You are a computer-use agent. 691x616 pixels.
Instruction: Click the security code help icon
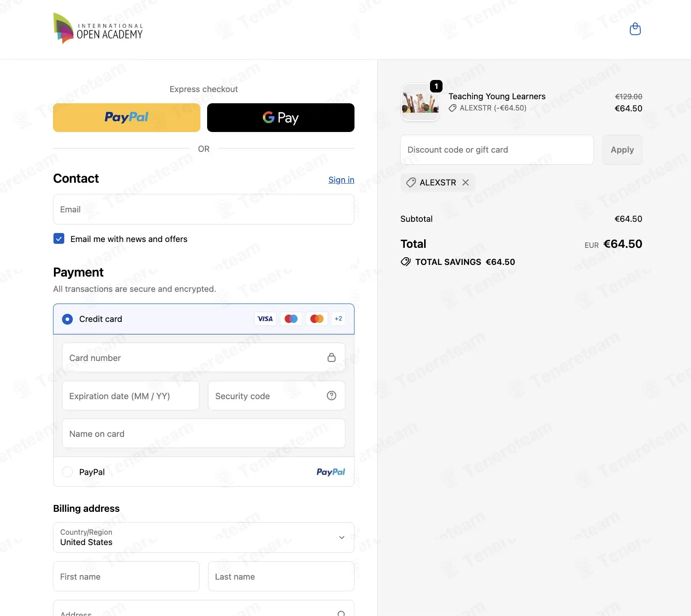(332, 396)
